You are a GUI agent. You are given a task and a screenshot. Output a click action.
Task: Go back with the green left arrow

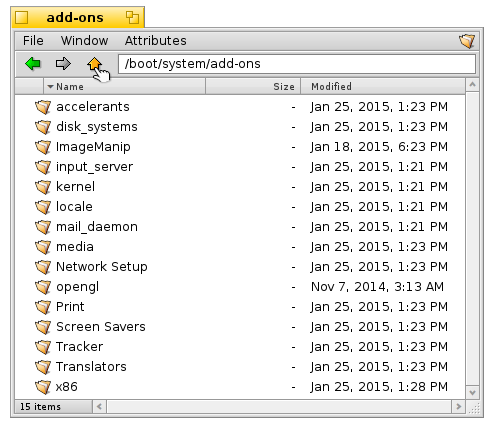pyautogui.click(x=33, y=63)
